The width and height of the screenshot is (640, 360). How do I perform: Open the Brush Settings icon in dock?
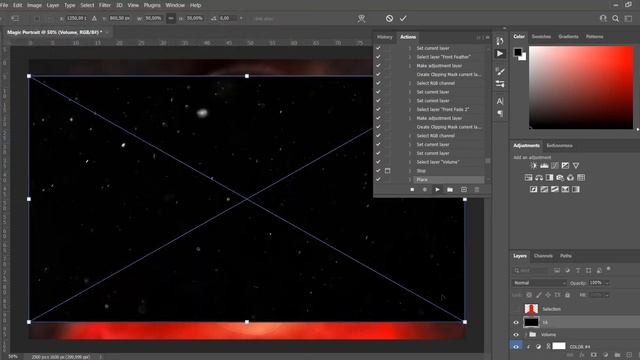[500, 71]
